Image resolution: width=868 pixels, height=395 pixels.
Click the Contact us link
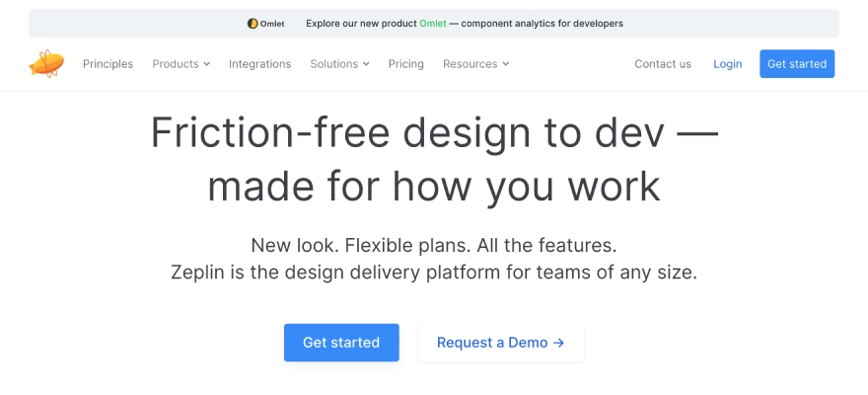click(x=662, y=64)
